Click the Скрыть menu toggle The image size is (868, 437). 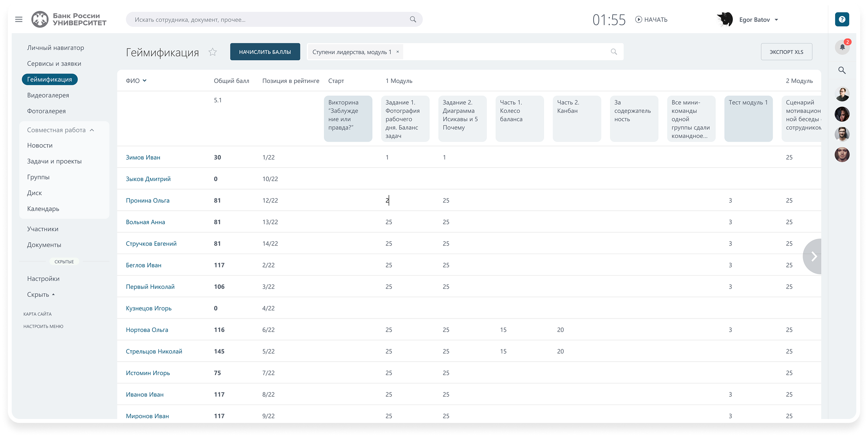point(41,295)
